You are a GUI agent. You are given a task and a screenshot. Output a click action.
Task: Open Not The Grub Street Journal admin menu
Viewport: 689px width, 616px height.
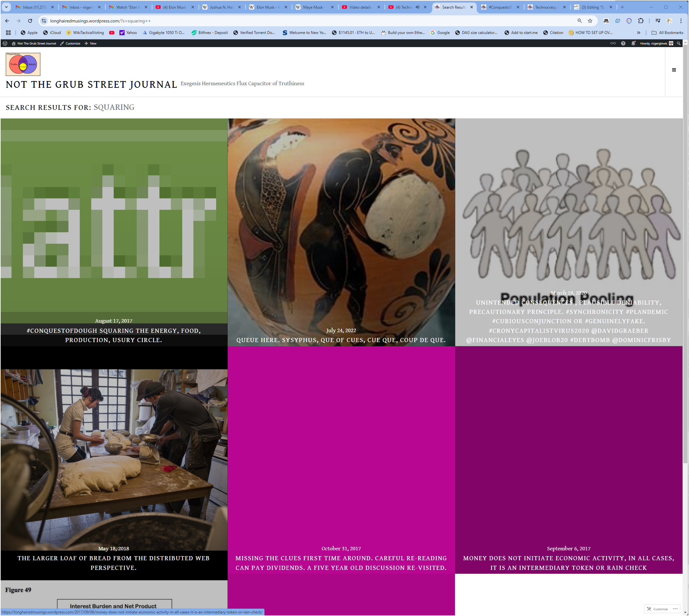tap(34, 43)
